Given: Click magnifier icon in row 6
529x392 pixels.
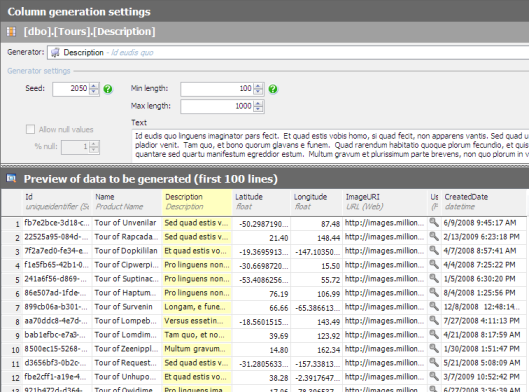Looking at the screenshot, I should coord(434,292).
